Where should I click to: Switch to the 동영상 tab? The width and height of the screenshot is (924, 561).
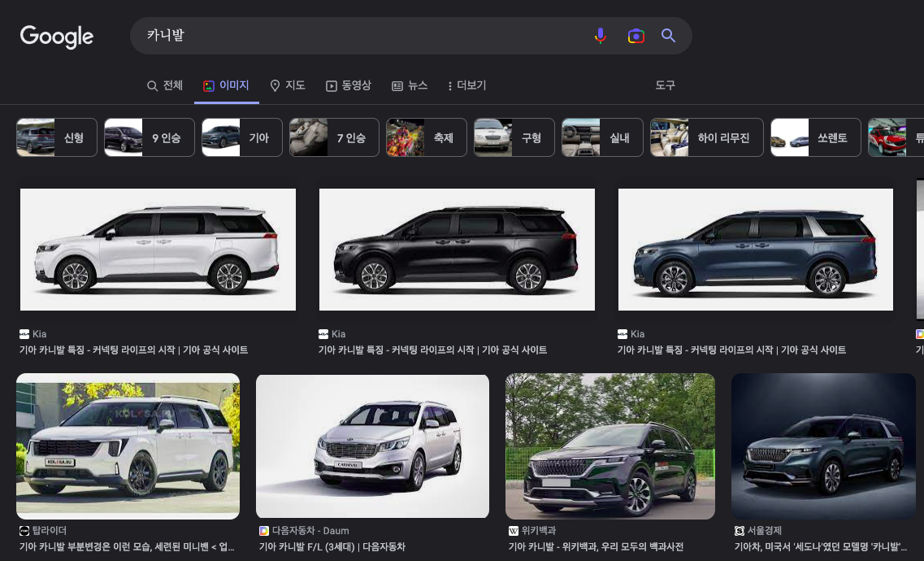pyautogui.click(x=349, y=85)
